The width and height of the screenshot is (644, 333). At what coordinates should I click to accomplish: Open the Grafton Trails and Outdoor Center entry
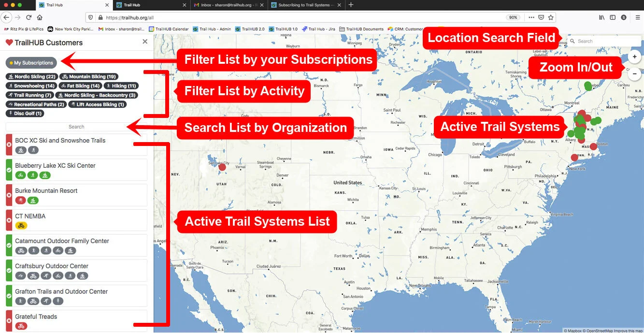(x=76, y=295)
